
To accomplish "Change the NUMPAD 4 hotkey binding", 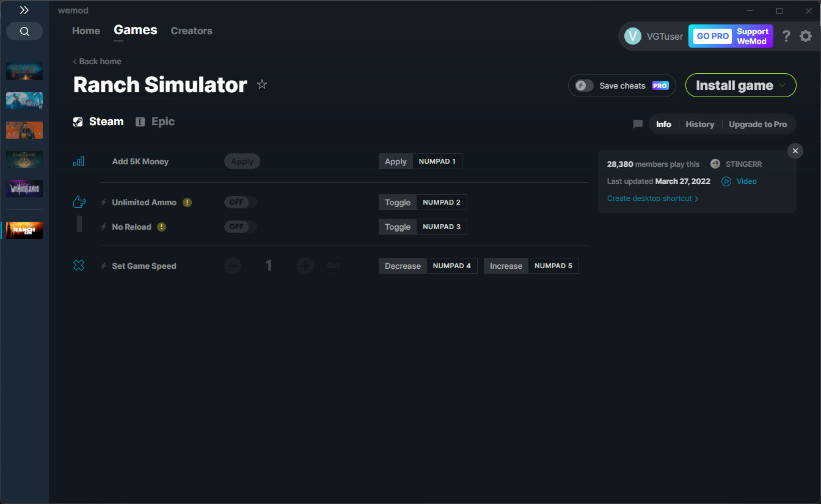I will click(x=452, y=266).
